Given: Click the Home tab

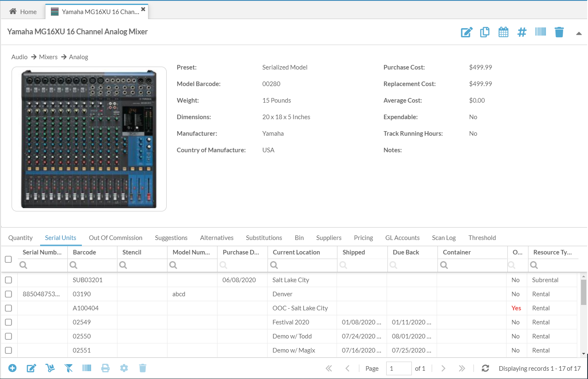Looking at the screenshot, I should [x=23, y=12].
